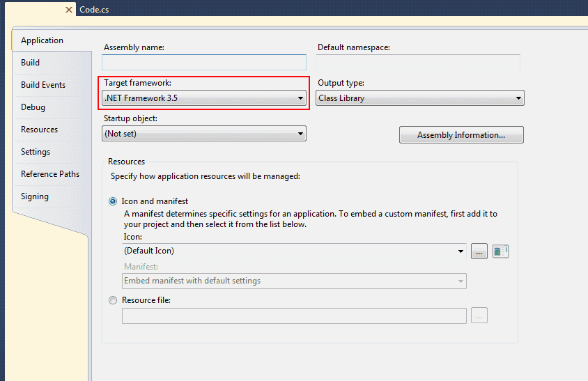
Task: Select the Icon and manifest radio button
Action: coord(113,201)
